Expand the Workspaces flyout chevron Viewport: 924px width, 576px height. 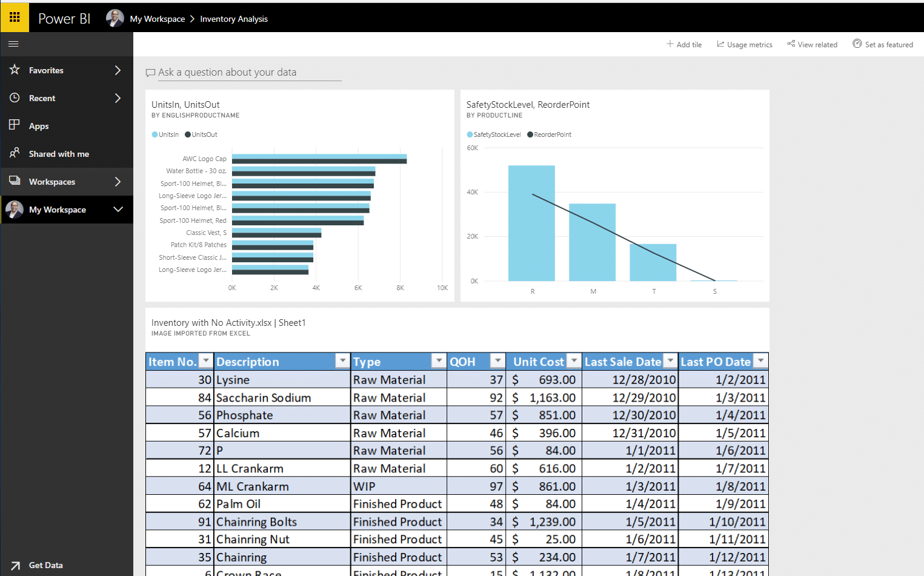[118, 182]
